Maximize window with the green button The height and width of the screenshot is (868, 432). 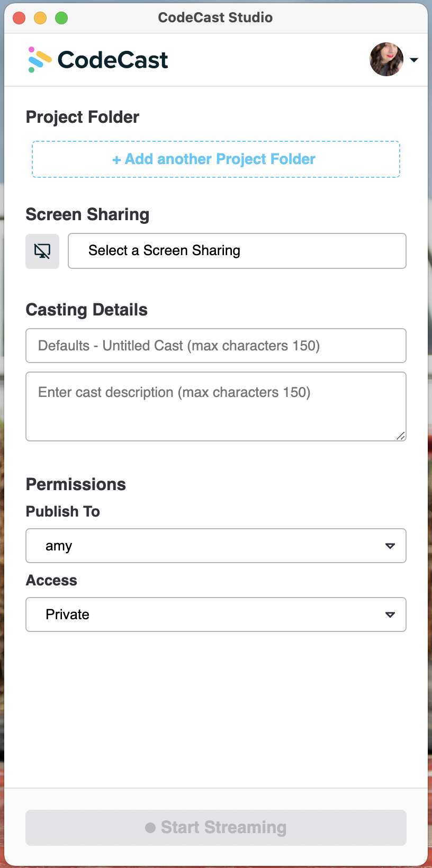click(61, 18)
